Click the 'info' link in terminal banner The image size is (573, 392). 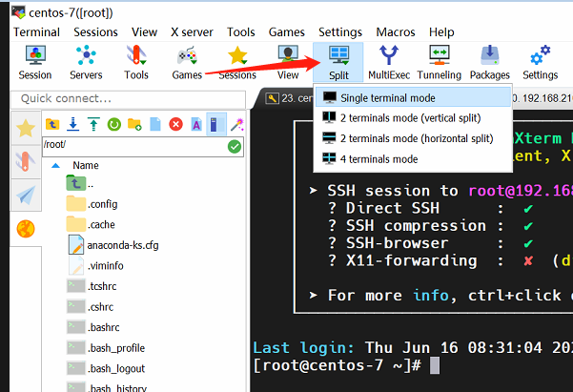point(431,295)
